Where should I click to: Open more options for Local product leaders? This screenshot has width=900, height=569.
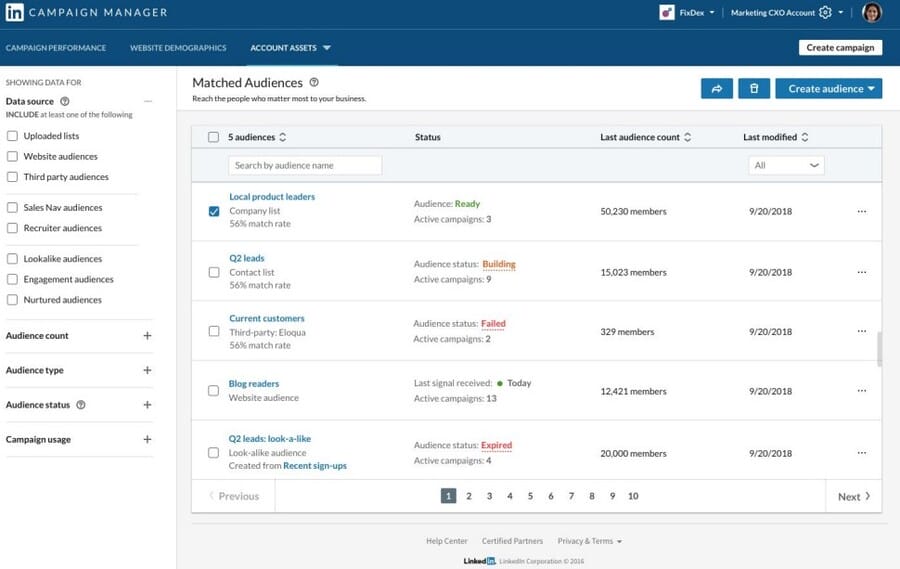pos(861,212)
